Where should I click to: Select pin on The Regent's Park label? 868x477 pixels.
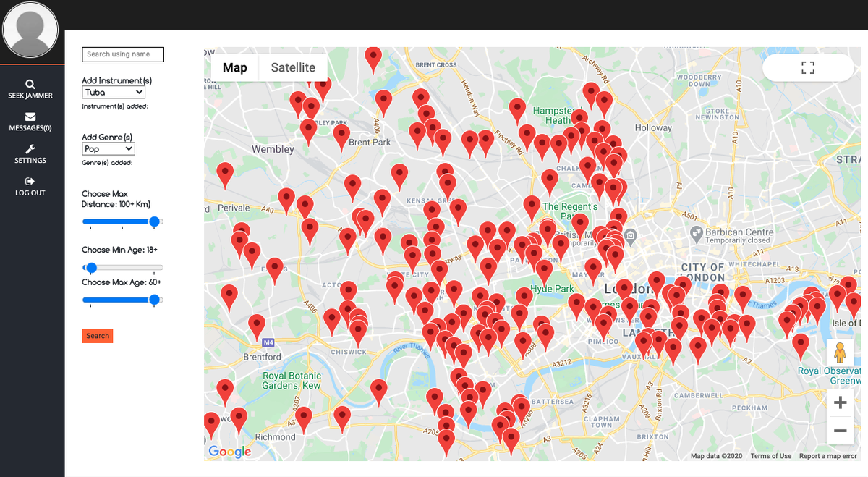(x=532, y=209)
